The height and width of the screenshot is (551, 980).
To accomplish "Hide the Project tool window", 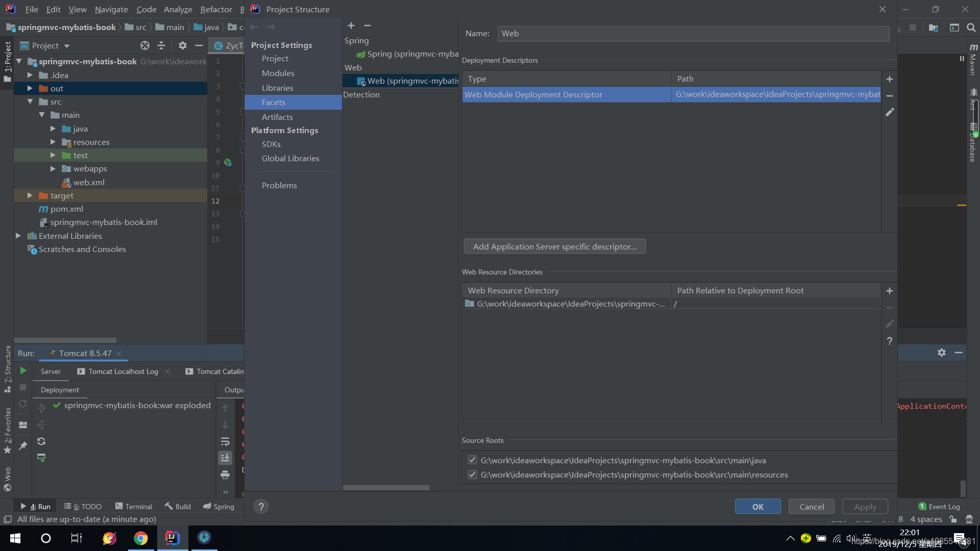I will (x=199, y=45).
